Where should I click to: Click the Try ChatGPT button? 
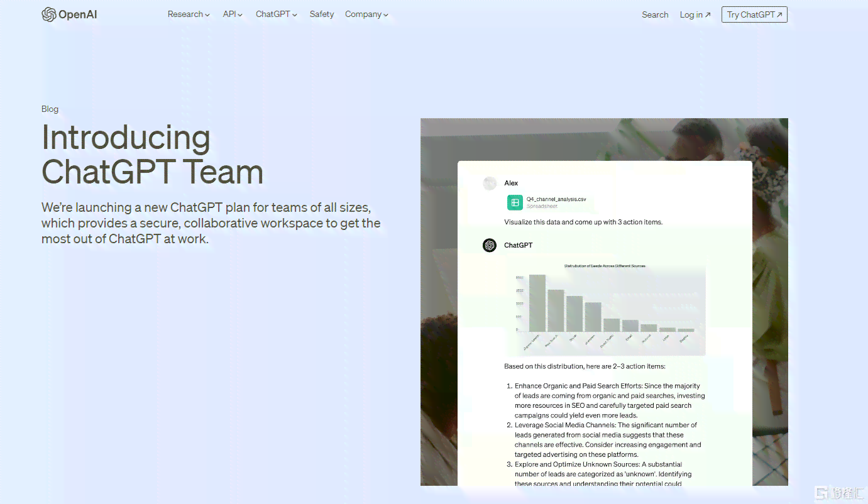(754, 14)
